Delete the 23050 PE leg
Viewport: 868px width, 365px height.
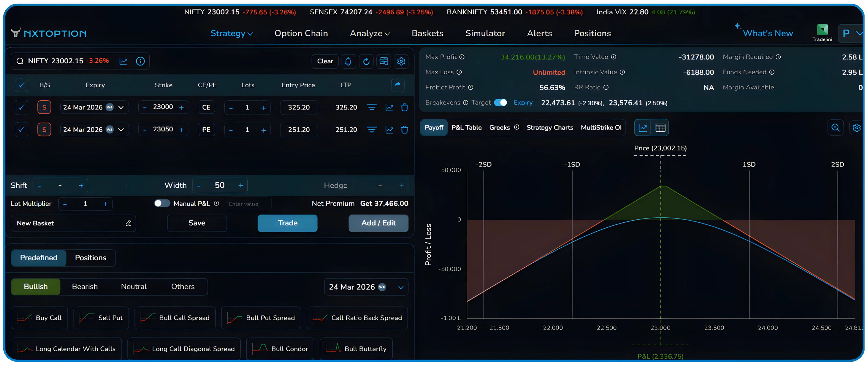click(404, 130)
